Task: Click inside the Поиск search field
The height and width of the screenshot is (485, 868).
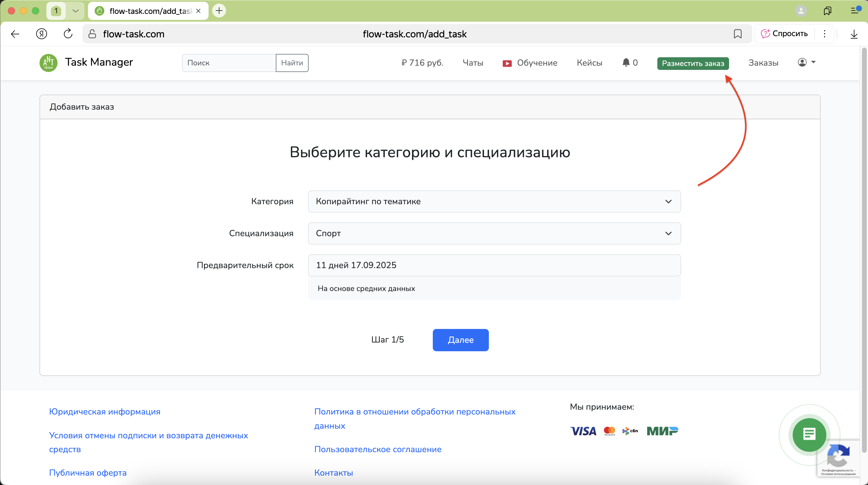Action: pyautogui.click(x=228, y=63)
